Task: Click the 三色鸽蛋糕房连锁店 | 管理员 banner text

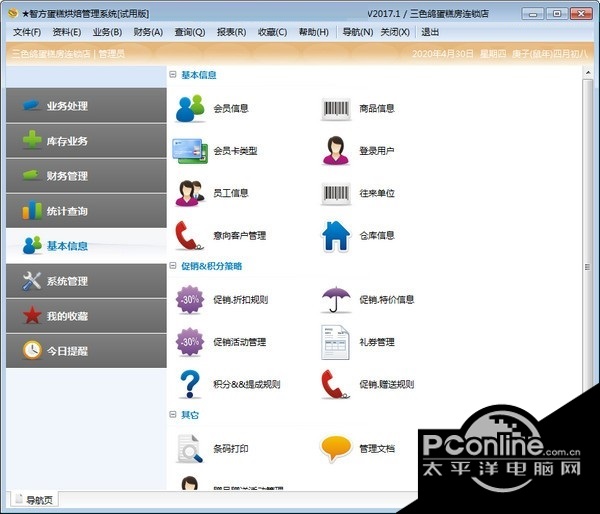Action: (68, 54)
